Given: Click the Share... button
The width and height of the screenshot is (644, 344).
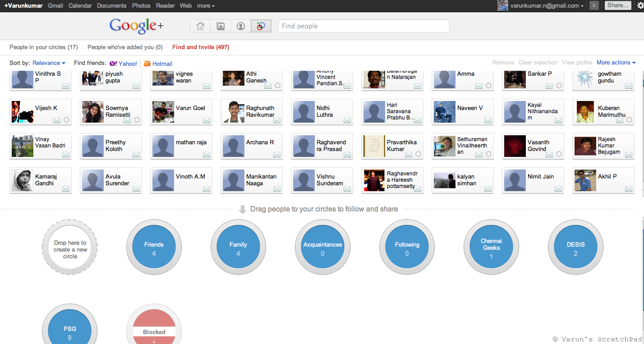Looking at the screenshot, I should click(617, 5).
